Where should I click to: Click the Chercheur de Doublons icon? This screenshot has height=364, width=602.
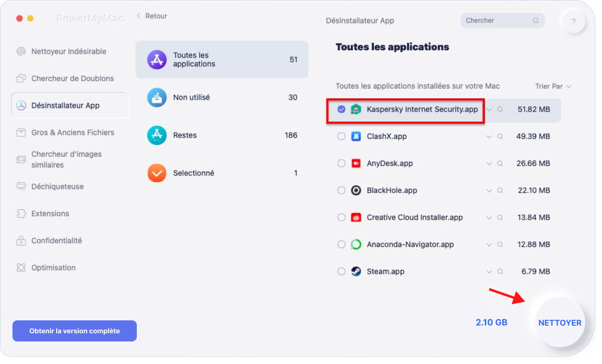pyautogui.click(x=21, y=78)
